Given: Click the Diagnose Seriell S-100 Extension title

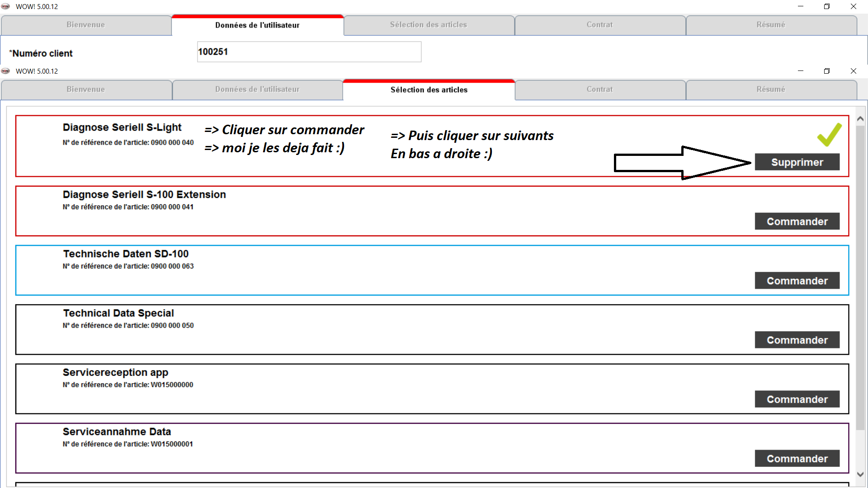Looking at the screenshot, I should [144, 194].
